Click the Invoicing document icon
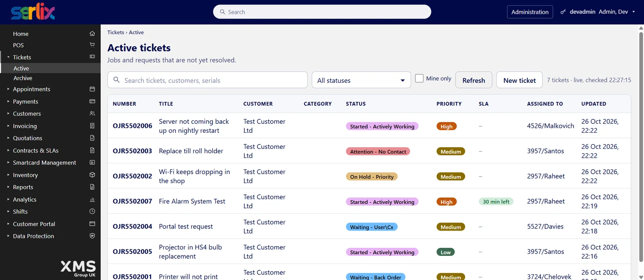The height and width of the screenshot is (280, 644). pos(92,126)
